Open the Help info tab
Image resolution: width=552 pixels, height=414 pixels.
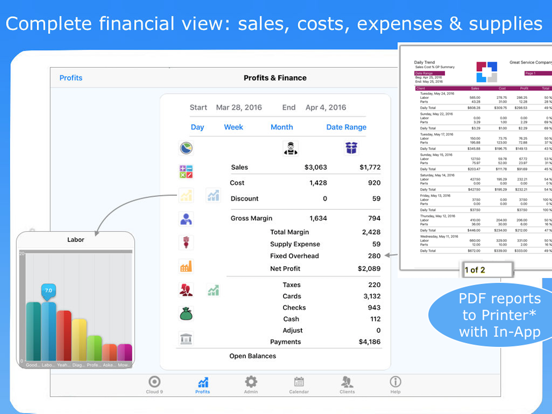coord(395,384)
